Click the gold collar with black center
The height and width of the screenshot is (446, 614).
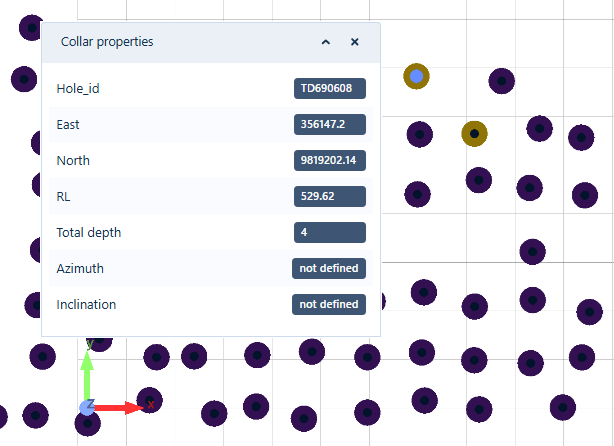pos(474,133)
